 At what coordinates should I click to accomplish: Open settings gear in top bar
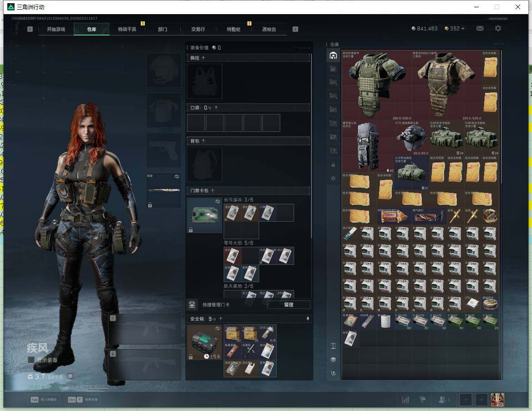498,29
